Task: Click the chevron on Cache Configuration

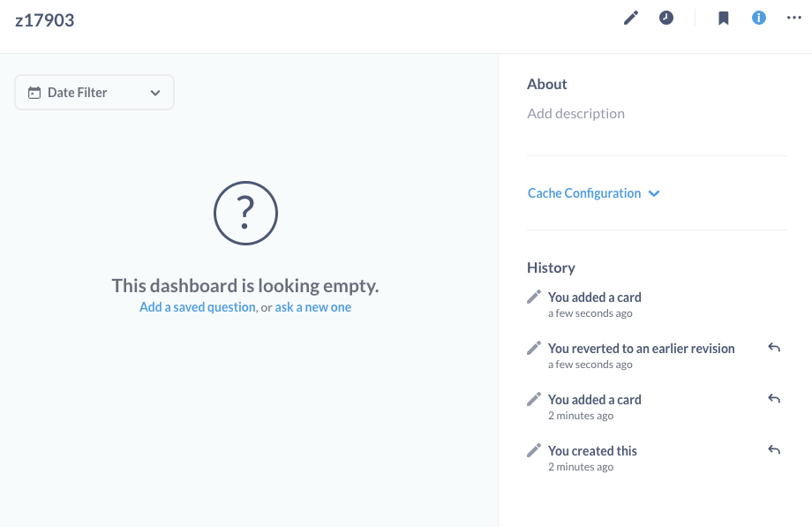Action: 653,193
